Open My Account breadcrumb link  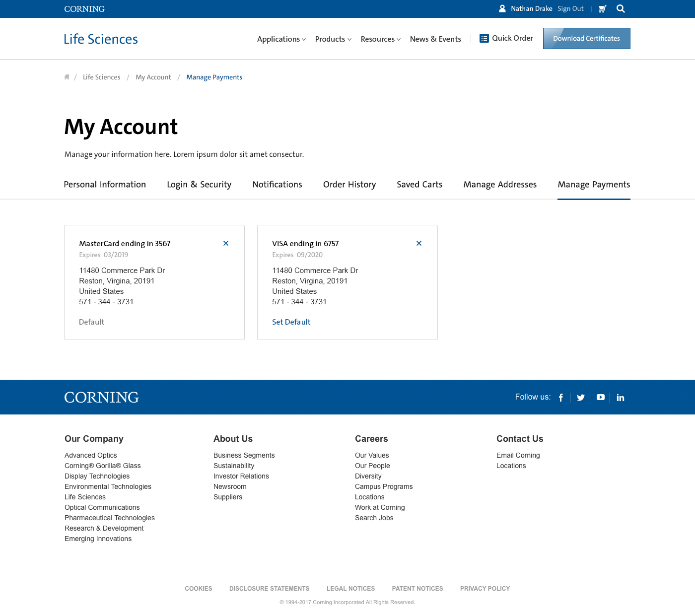pos(153,77)
